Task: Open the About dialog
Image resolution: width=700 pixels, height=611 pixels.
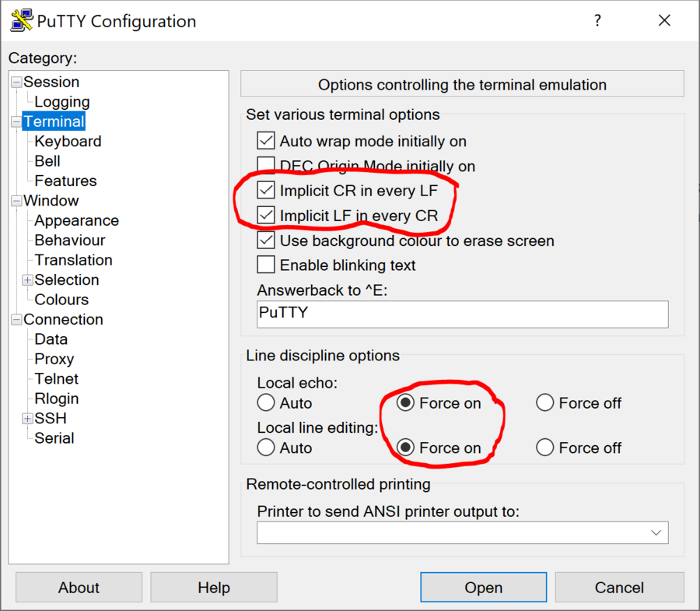Action: click(78, 587)
